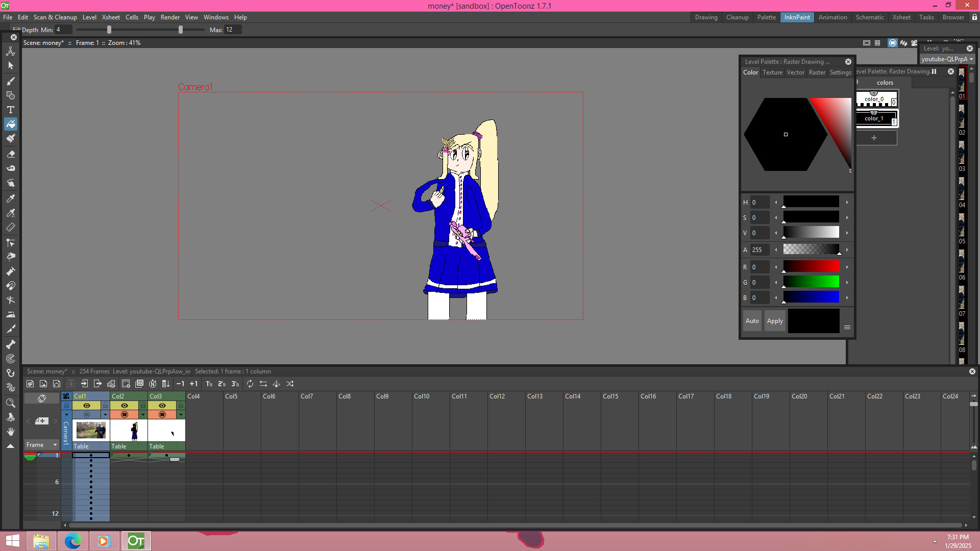Click the Repeat cells loop icon
The width and height of the screenshot is (980, 551).
(250, 384)
